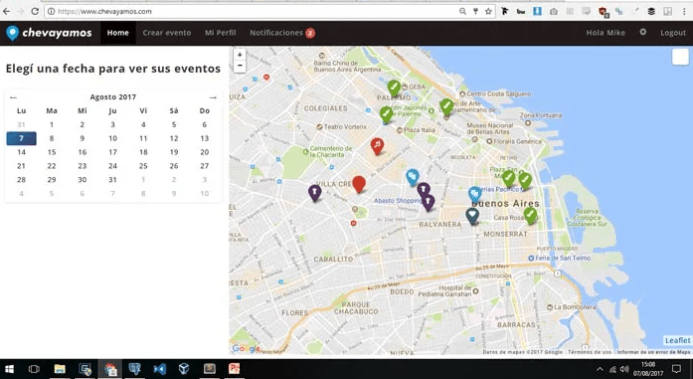Click the left green marker near Plaza San Martin

[x=509, y=178]
